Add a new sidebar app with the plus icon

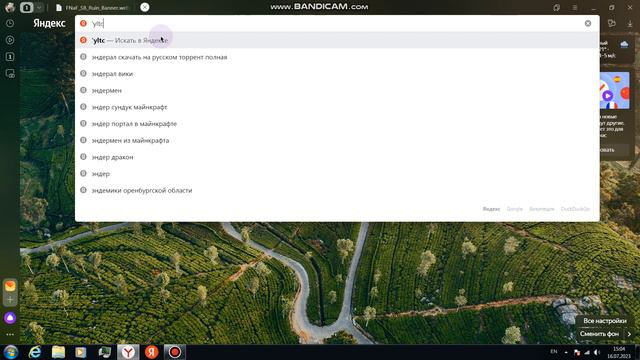click(10, 300)
